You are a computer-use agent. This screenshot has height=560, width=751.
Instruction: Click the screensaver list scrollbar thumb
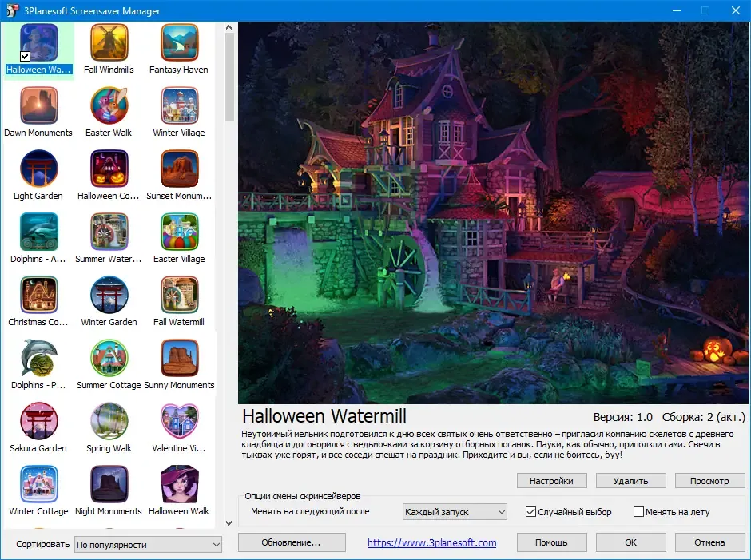pyautogui.click(x=229, y=77)
